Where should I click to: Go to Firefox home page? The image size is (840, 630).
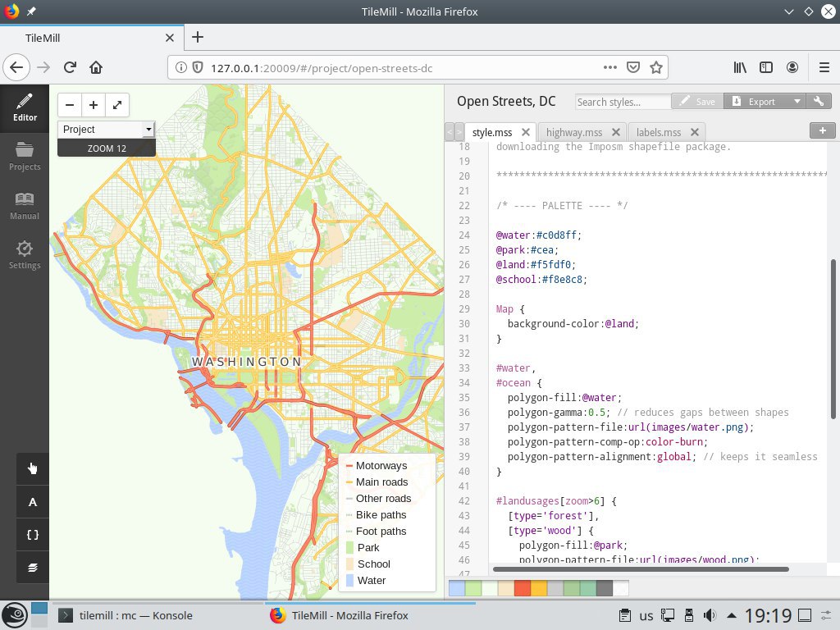[x=96, y=67]
